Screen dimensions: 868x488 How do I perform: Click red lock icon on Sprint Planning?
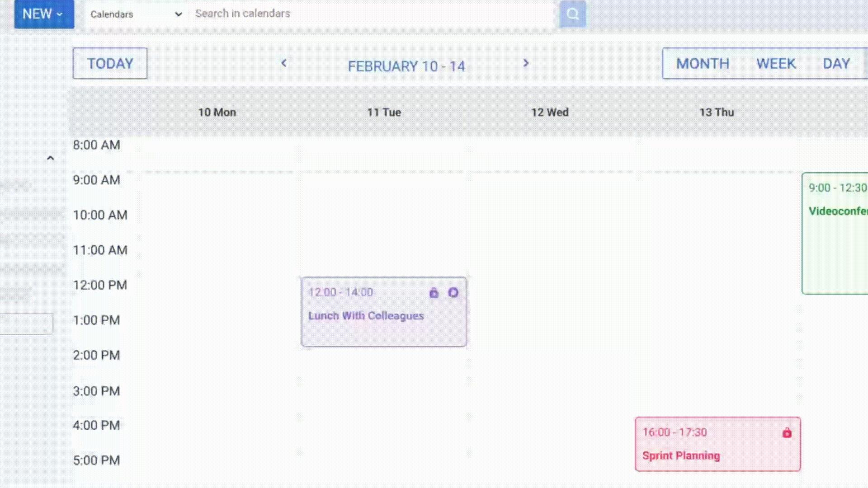[x=787, y=433]
